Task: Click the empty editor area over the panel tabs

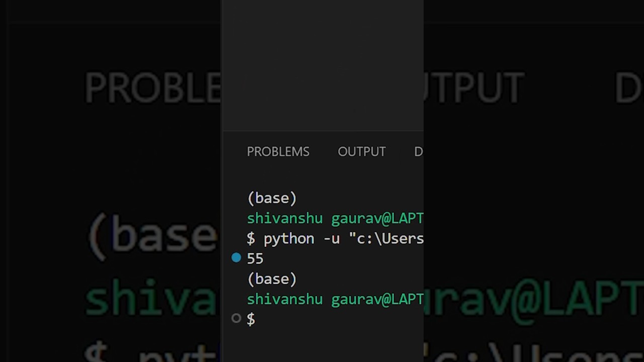Action: [x=323, y=65]
